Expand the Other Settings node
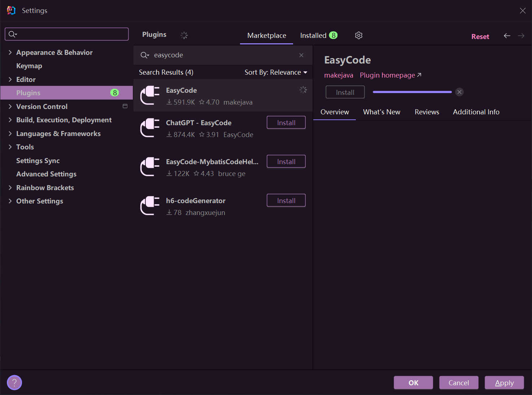 point(10,201)
